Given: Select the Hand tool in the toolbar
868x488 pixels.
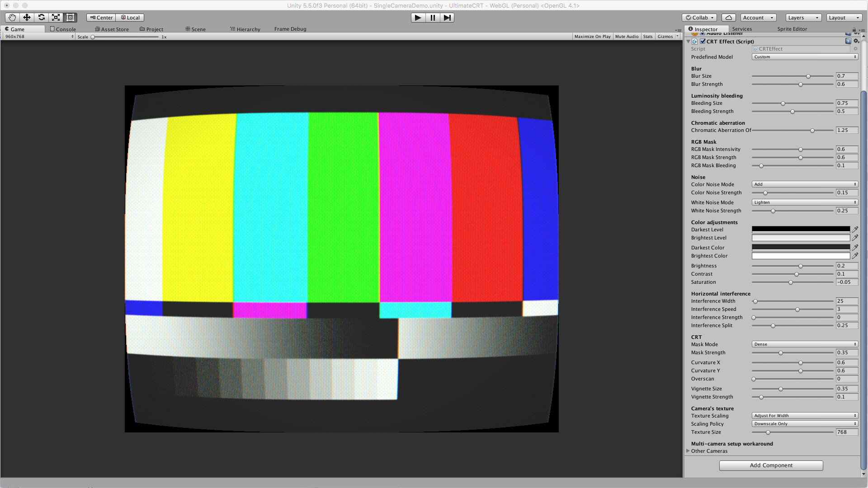Looking at the screenshot, I should [12, 17].
